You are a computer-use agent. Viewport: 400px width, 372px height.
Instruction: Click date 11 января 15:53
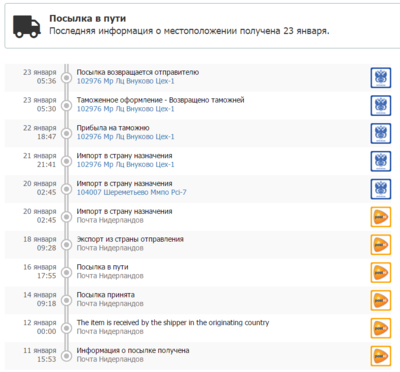40,355
